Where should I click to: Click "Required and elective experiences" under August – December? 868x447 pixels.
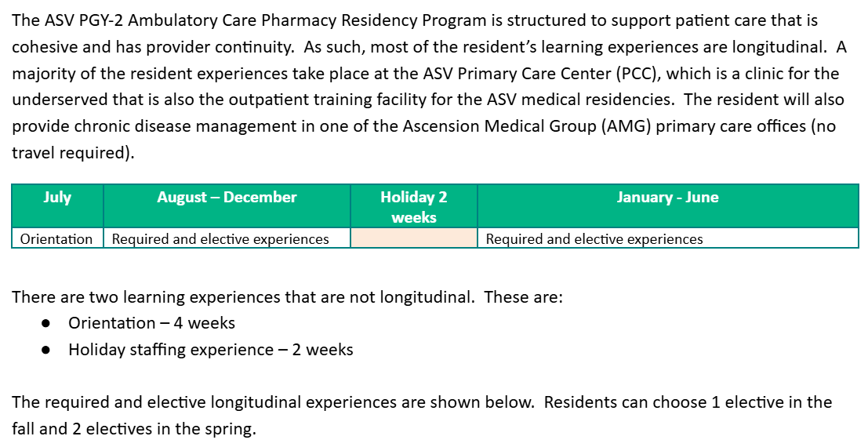click(x=220, y=239)
